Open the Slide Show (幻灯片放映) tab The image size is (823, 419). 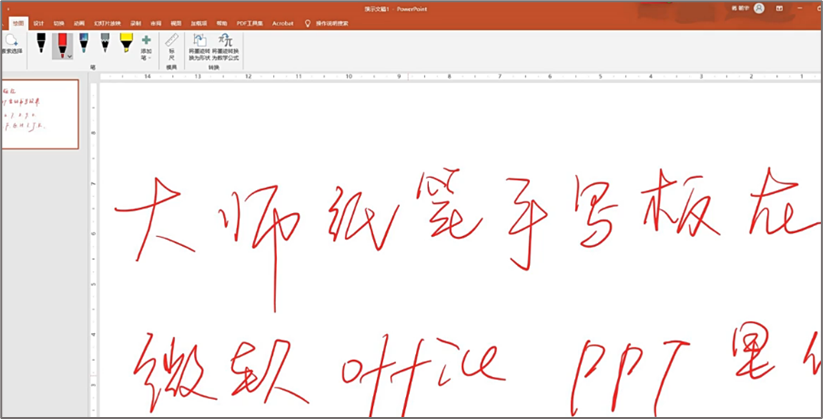point(108,24)
